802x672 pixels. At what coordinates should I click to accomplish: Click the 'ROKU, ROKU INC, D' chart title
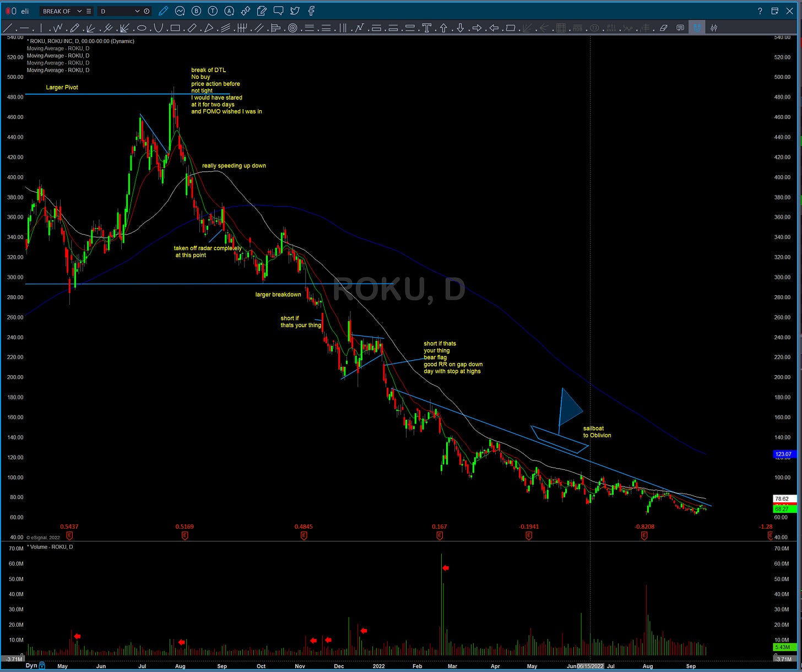pos(80,41)
